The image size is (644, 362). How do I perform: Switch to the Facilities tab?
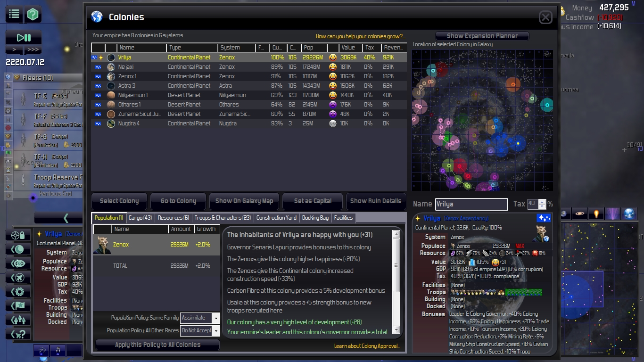coord(343,218)
